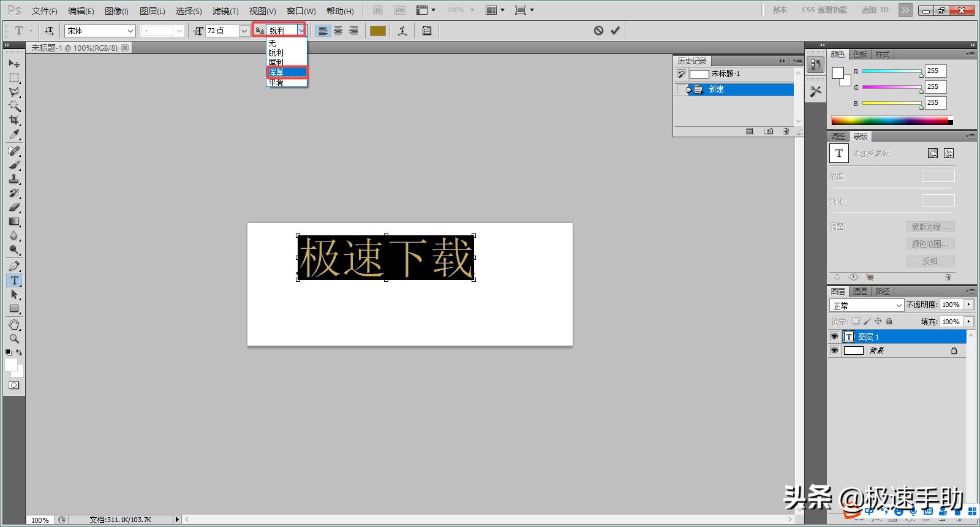Select the Hand tool
Screen dimensions: 980x527
[14, 324]
